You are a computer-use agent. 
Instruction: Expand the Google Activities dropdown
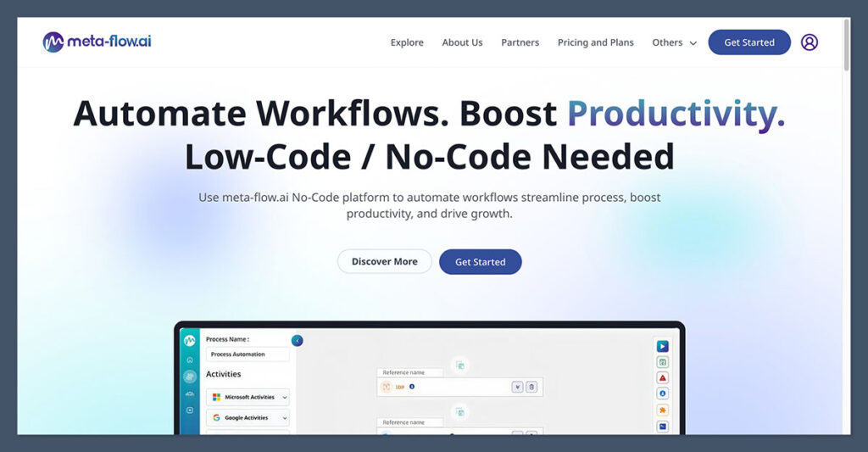click(248, 418)
